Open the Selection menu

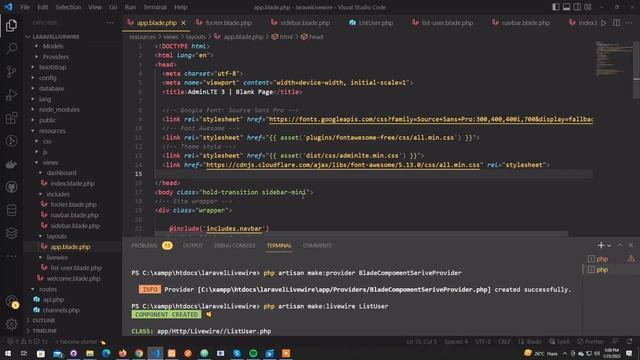(x=68, y=7)
